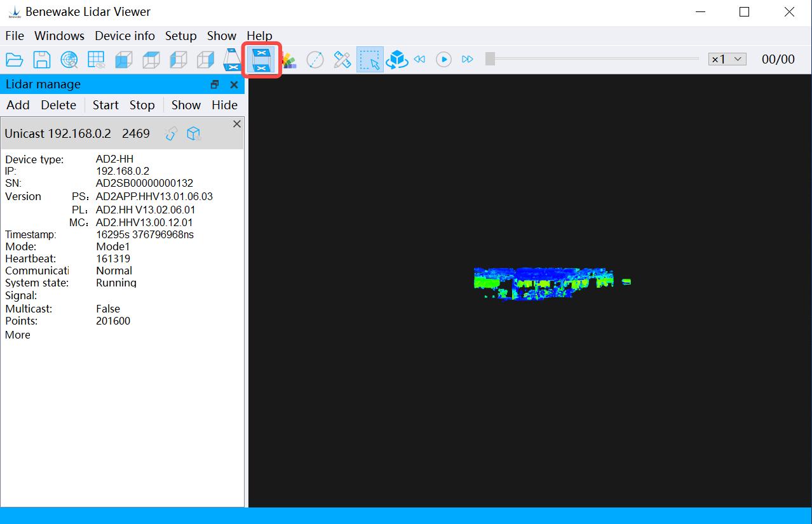Click the 00/00 frame counter
Screen dimensions: 812x524
coord(778,59)
